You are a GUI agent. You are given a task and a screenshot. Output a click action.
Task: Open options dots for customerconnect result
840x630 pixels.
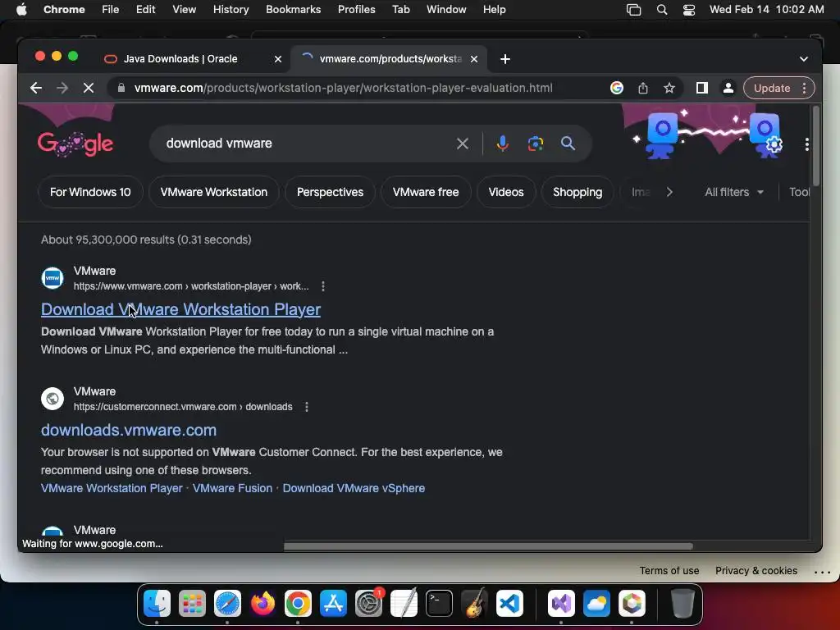(307, 407)
